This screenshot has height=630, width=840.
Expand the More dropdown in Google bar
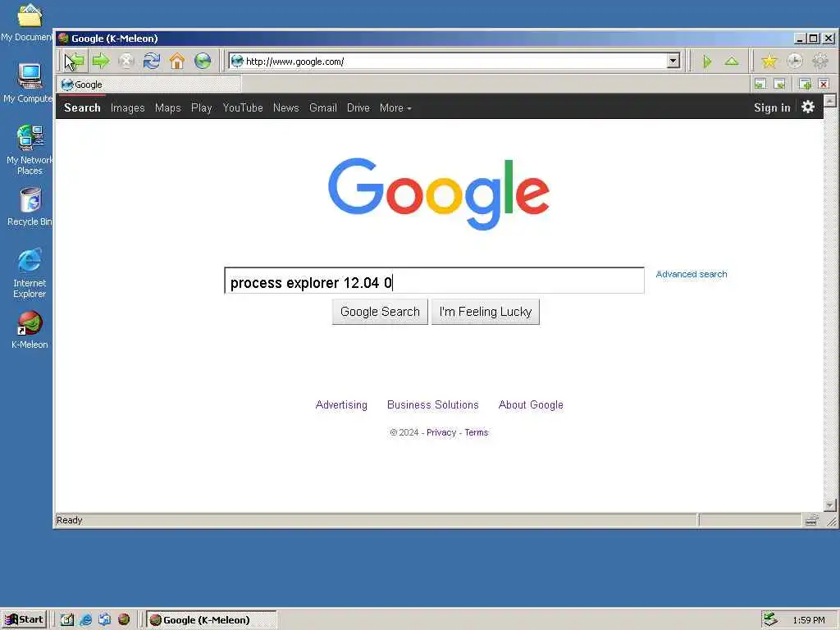(395, 107)
